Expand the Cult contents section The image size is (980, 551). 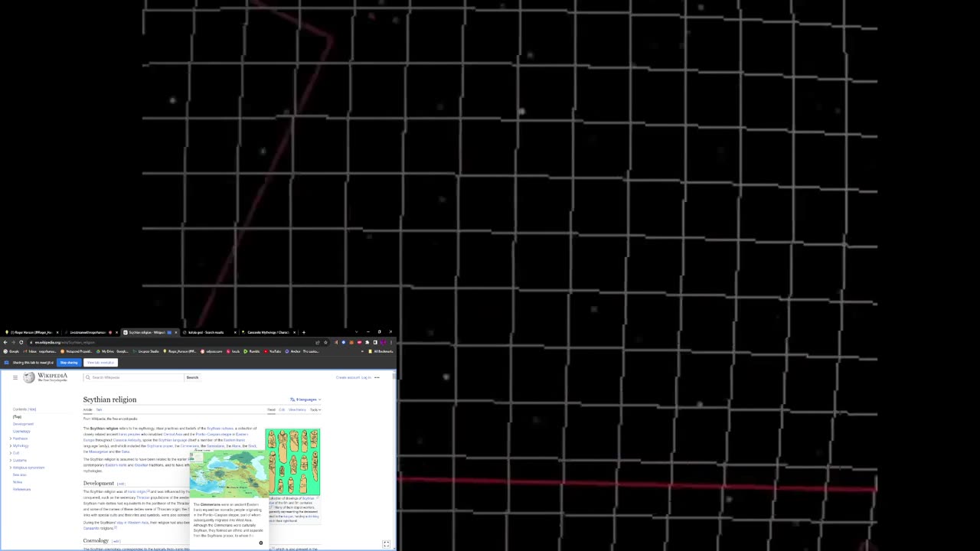click(x=11, y=453)
